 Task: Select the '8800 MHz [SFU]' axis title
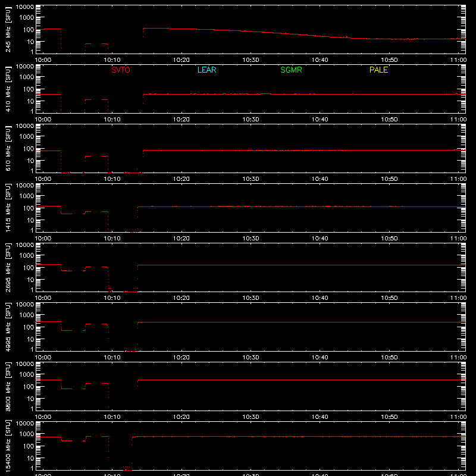[8, 386]
